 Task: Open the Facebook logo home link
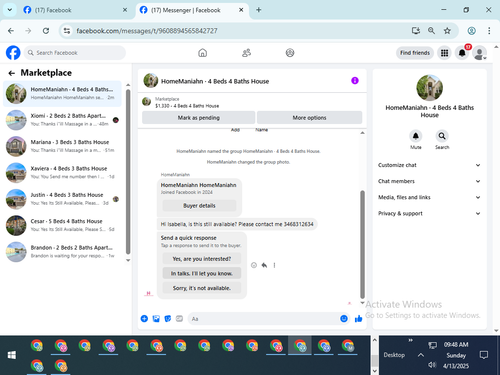click(13, 53)
